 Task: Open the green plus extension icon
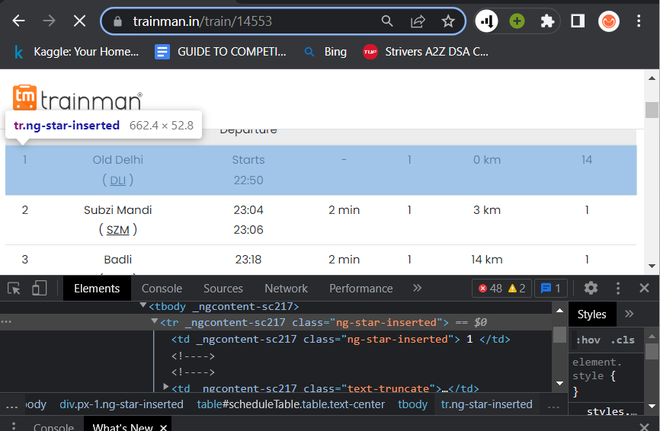517,21
